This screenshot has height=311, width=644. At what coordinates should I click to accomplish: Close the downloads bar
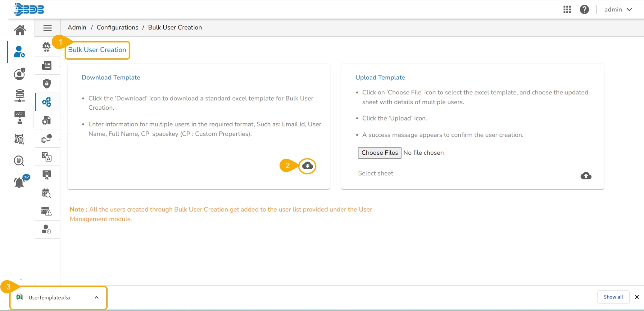click(x=637, y=297)
